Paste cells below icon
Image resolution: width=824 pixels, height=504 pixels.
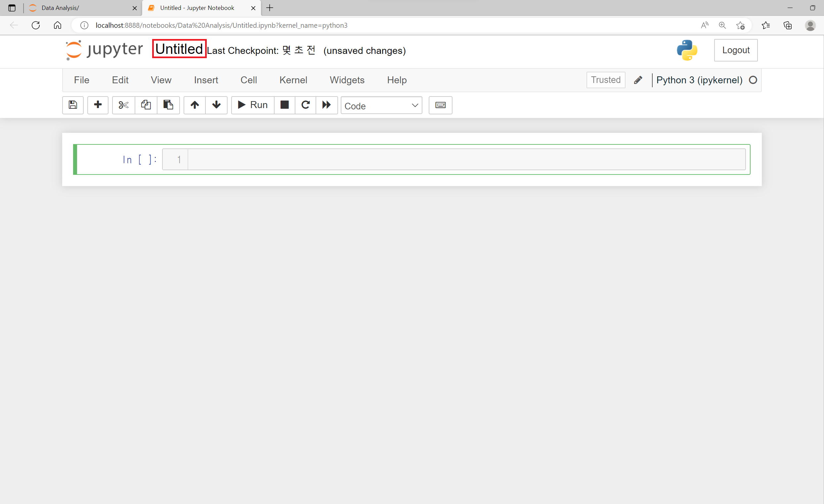168,105
